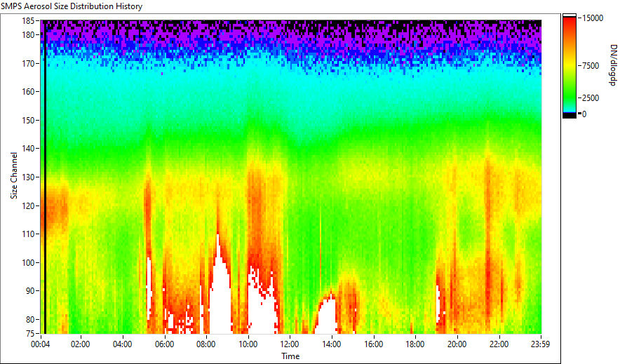Screen dimensions: 620x364
Task: Click the 100 size channel tick
Action: (x=29, y=262)
